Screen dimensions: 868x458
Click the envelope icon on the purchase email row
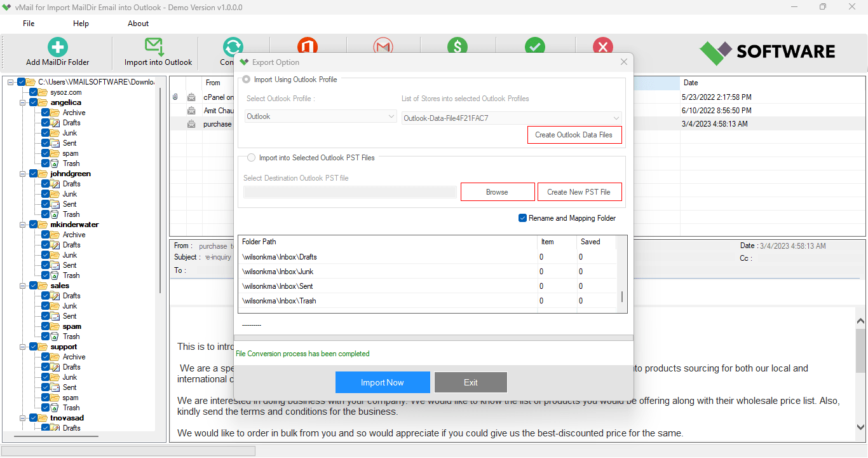pyautogui.click(x=191, y=124)
